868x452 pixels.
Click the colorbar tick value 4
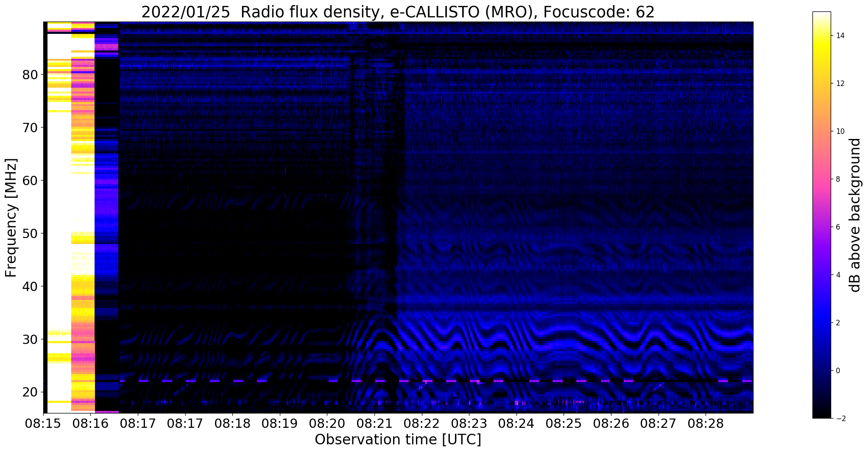pos(837,275)
